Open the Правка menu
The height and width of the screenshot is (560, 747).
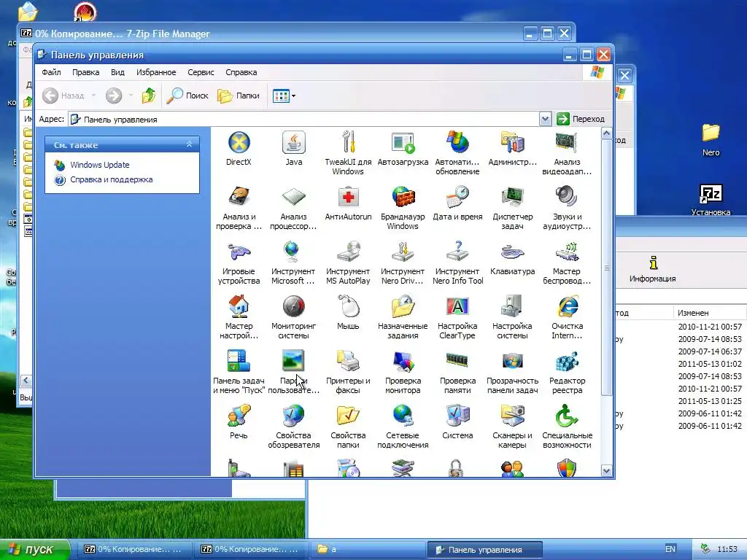pyautogui.click(x=86, y=72)
